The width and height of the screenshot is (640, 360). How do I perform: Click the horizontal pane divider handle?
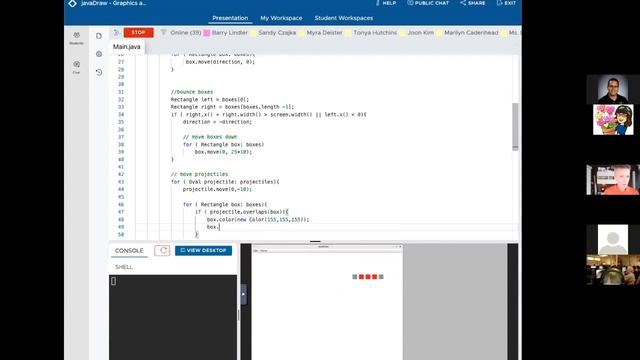[315, 242]
